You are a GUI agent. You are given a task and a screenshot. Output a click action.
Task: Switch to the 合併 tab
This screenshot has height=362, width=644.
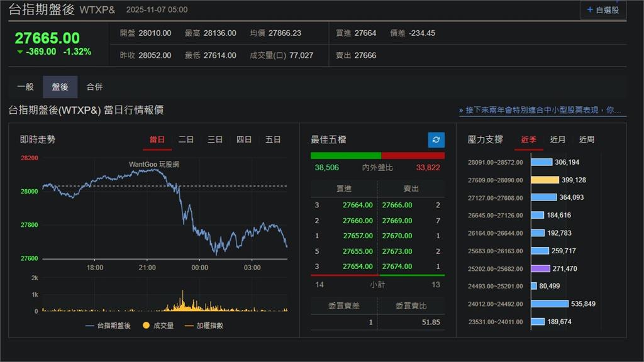click(95, 86)
